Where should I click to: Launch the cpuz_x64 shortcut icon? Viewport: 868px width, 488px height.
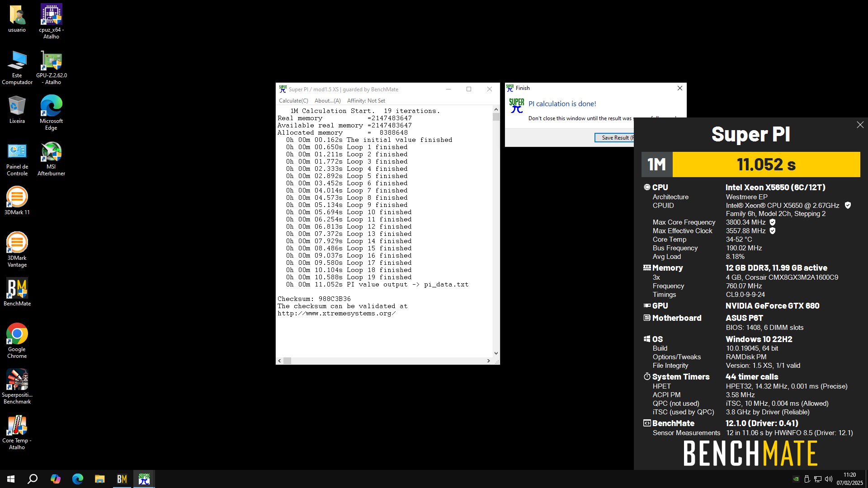(51, 21)
